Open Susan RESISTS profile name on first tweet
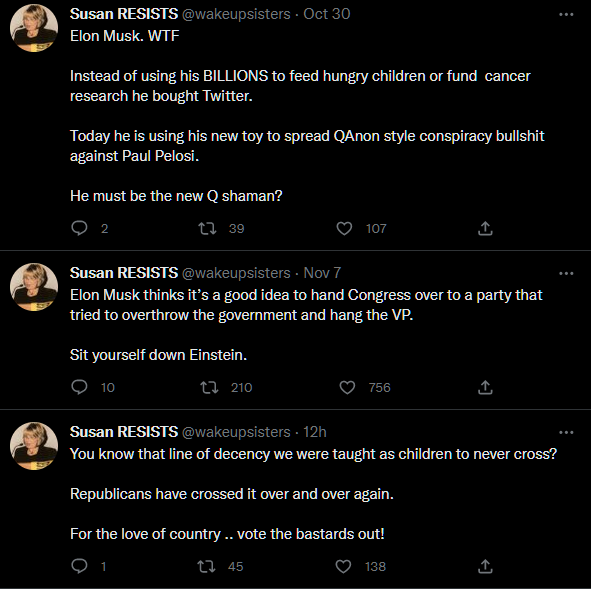The width and height of the screenshot is (591, 589). 124,14
